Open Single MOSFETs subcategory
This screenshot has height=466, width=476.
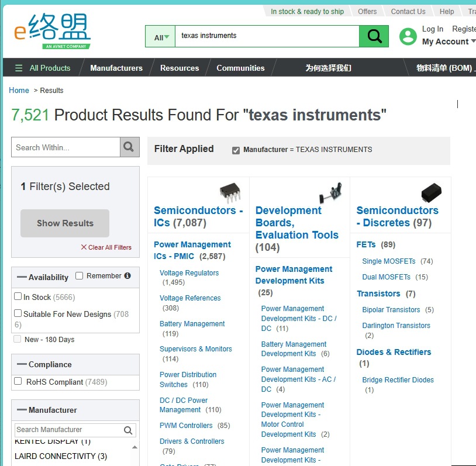click(x=388, y=261)
